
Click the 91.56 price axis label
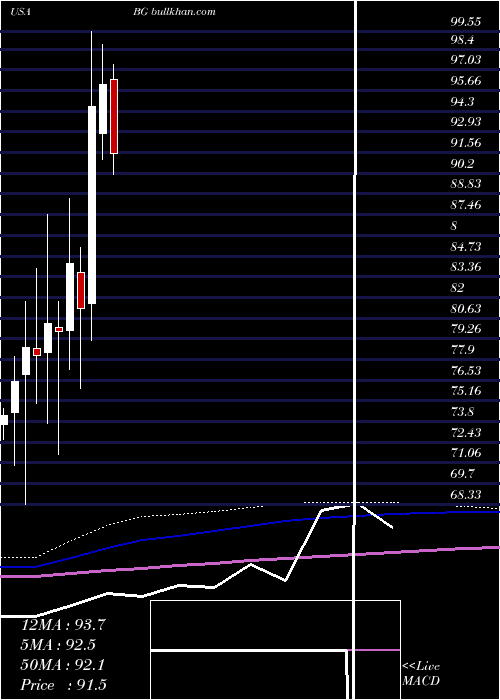click(x=466, y=143)
